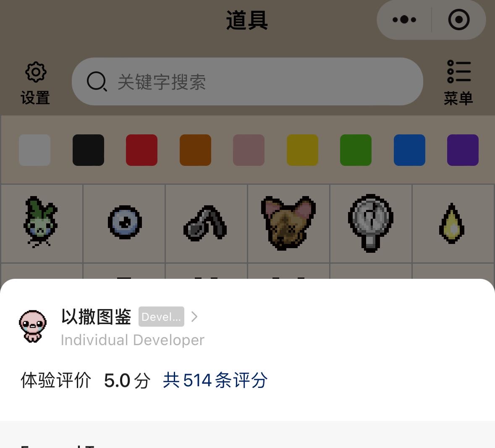Filter by the red color swatch
495x448 pixels.
142,150
